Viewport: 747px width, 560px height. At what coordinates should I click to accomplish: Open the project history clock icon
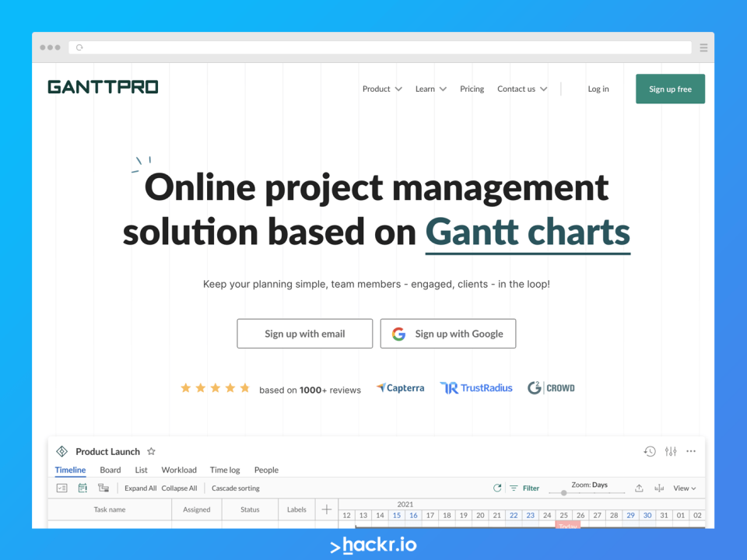coord(650,451)
